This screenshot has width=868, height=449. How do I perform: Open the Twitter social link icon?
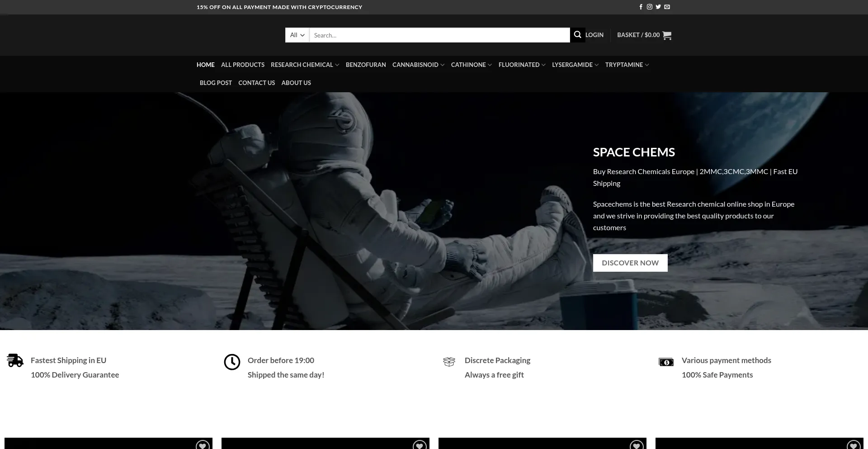coord(658,7)
